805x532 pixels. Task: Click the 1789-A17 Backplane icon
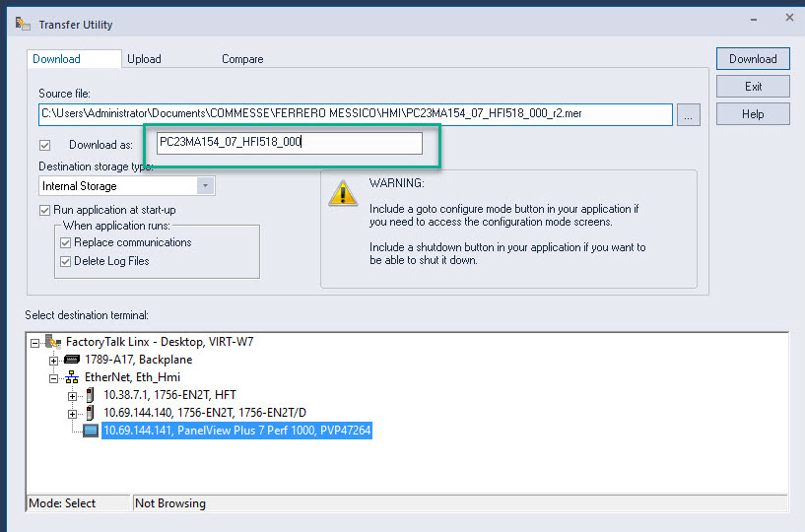pyautogui.click(x=71, y=360)
